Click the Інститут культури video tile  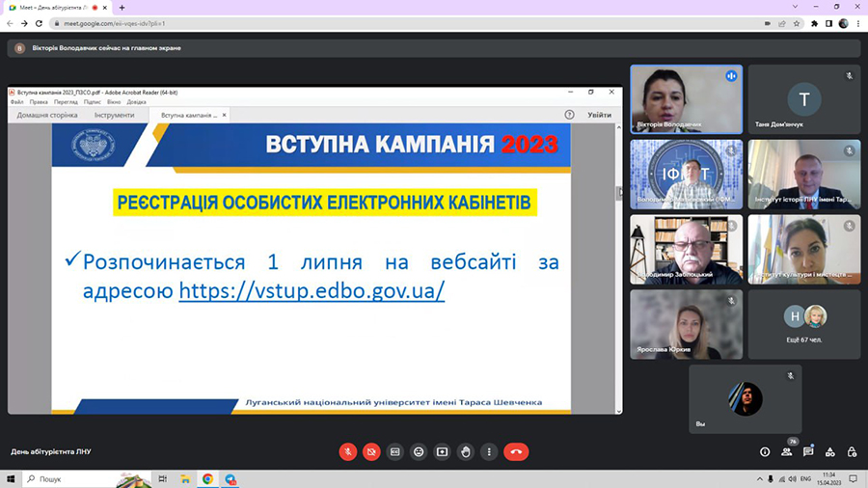[804, 250]
